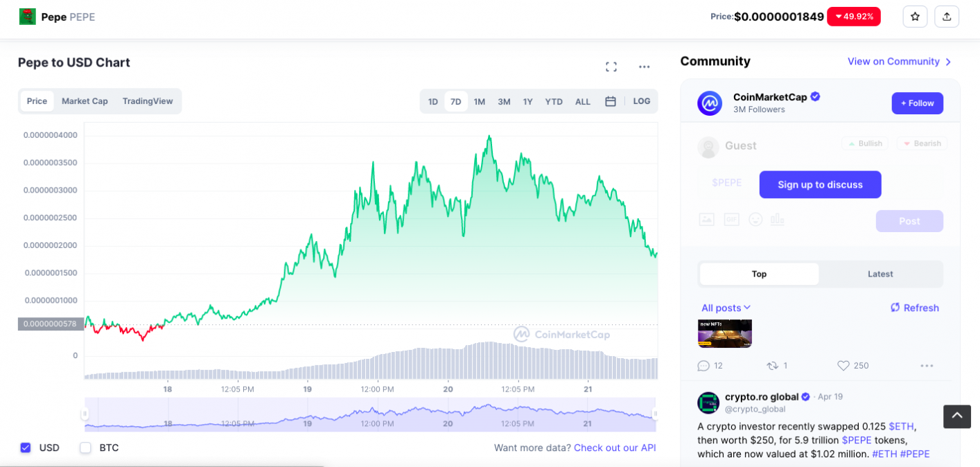Screen dimensions: 980x467
Task: Click the chart range navigator area
Action: click(x=370, y=414)
